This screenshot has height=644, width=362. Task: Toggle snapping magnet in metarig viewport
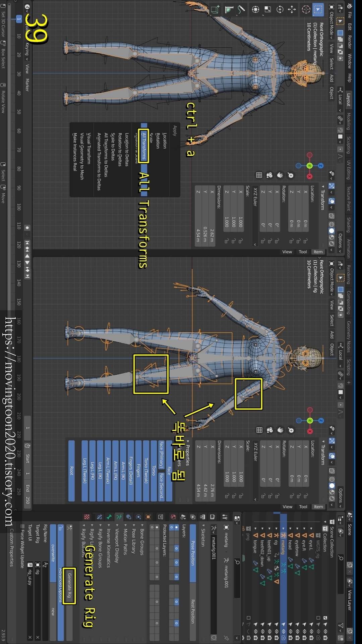point(341,130)
